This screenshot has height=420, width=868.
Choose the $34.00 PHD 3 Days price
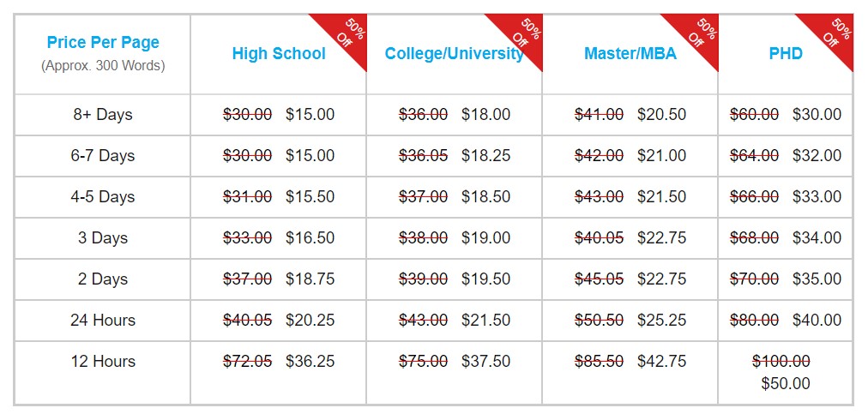(817, 237)
